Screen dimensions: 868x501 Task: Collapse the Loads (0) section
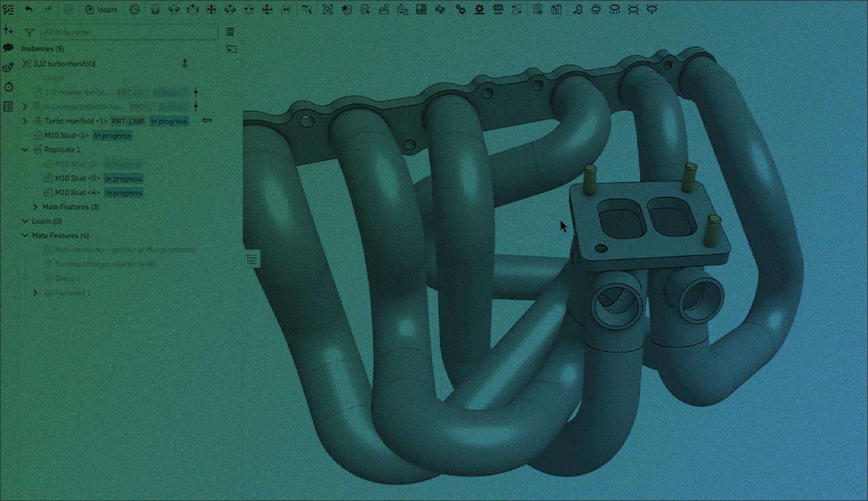[x=25, y=221]
